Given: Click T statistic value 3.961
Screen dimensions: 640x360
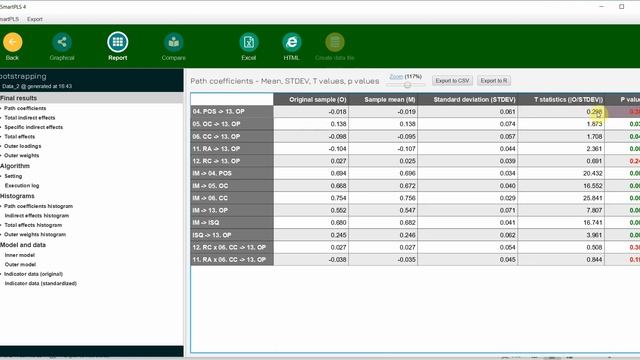Looking at the screenshot, I should [594, 235].
